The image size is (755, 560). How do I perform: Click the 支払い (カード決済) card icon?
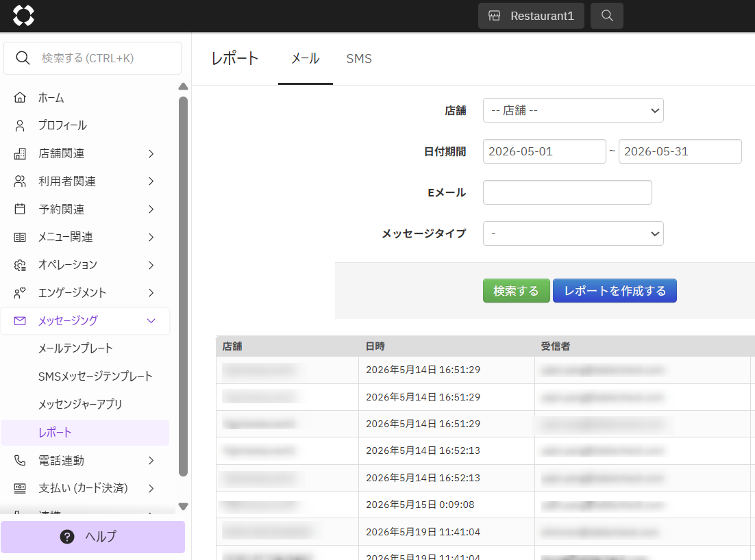pos(20,488)
